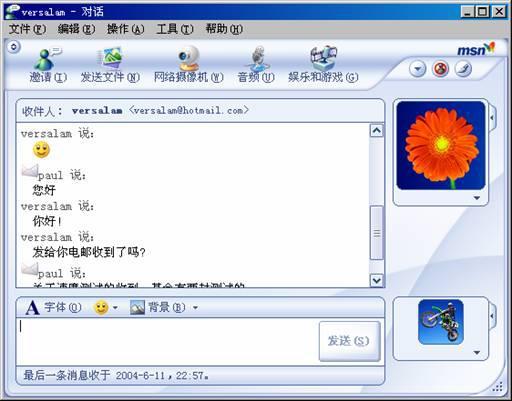Click the chat scrollbar up arrow
The image size is (512, 401).
tap(377, 130)
